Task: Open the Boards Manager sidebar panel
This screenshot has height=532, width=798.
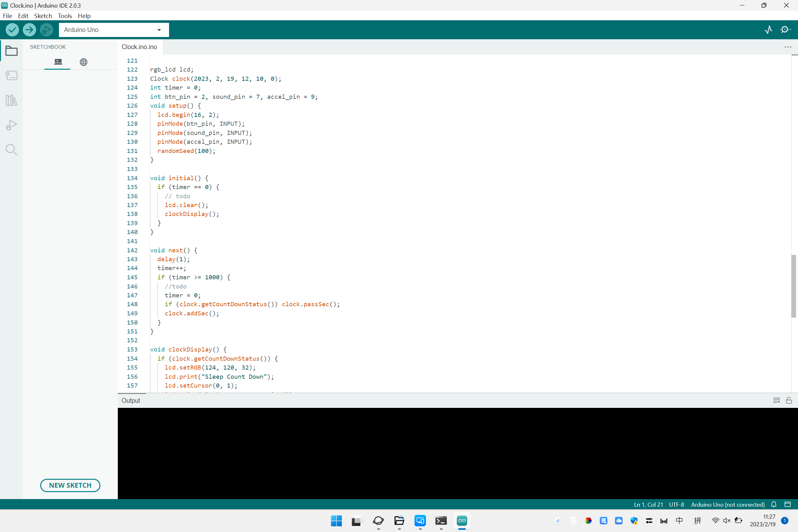Action: pyautogui.click(x=11, y=75)
